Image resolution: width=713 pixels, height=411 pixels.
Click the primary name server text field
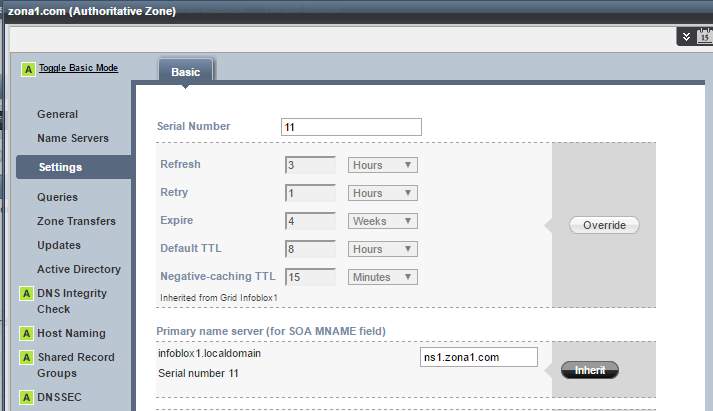(x=479, y=357)
